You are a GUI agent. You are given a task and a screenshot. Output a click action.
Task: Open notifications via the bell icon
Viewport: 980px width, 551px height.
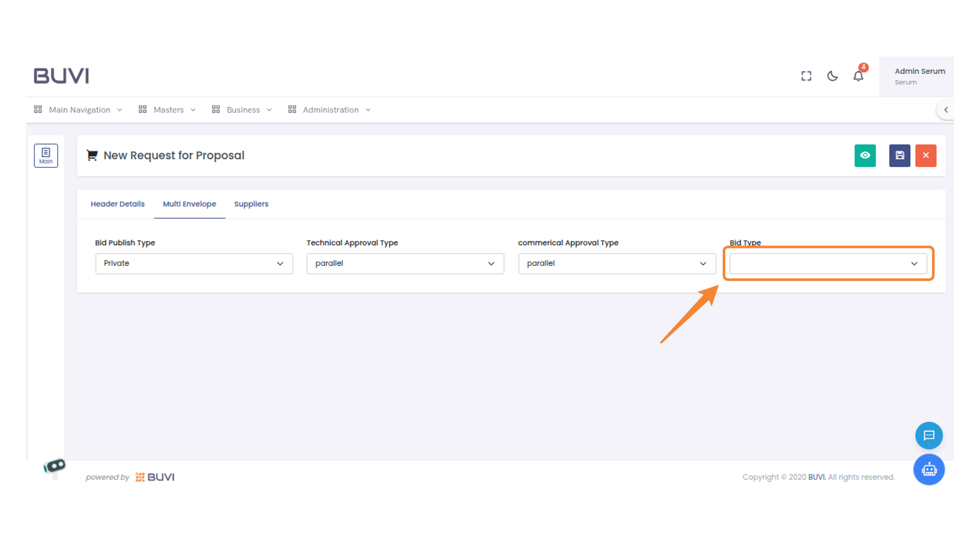[x=859, y=76]
